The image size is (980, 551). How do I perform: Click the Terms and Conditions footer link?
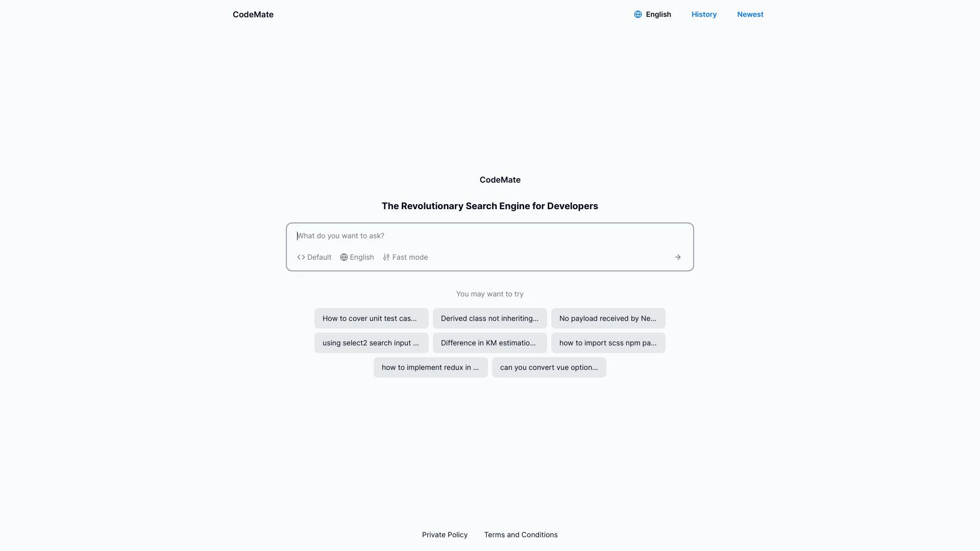click(x=521, y=535)
